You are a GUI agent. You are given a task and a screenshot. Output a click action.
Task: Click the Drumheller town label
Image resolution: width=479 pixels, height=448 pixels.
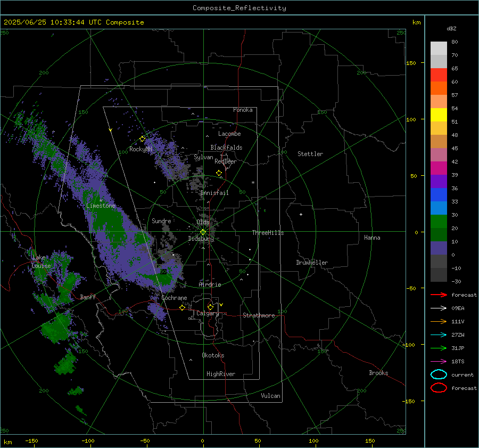point(312,263)
